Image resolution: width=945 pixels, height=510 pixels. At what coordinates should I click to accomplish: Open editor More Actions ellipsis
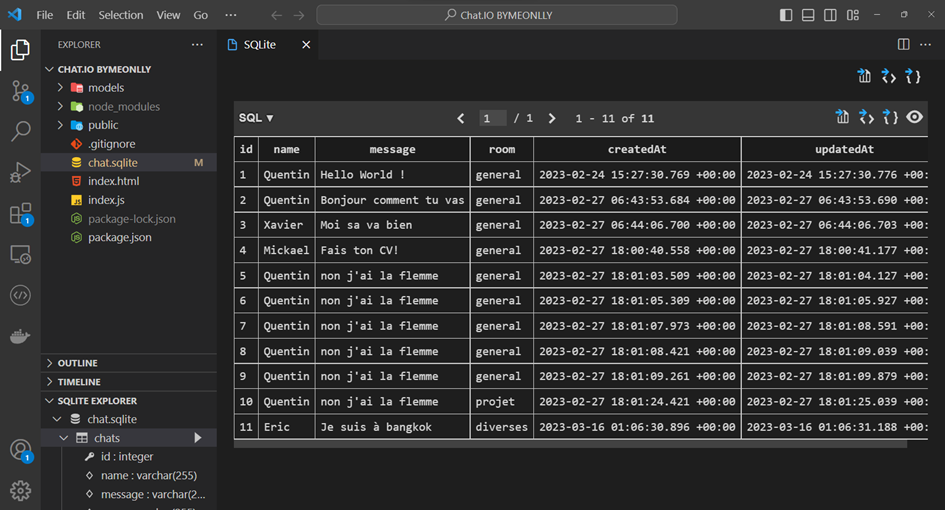click(x=926, y=44)
